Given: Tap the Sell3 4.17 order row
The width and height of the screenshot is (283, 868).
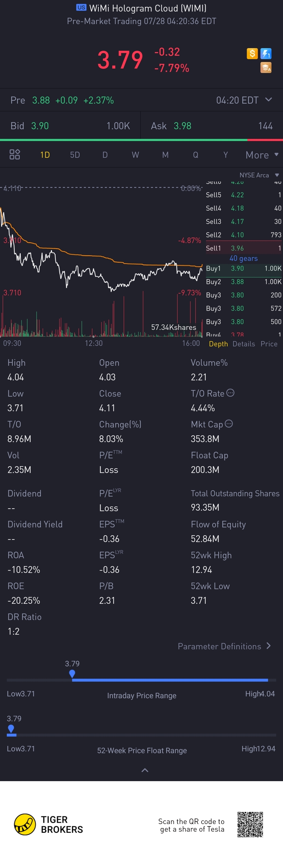Looking at the screenshot, I should coord(244,221).
